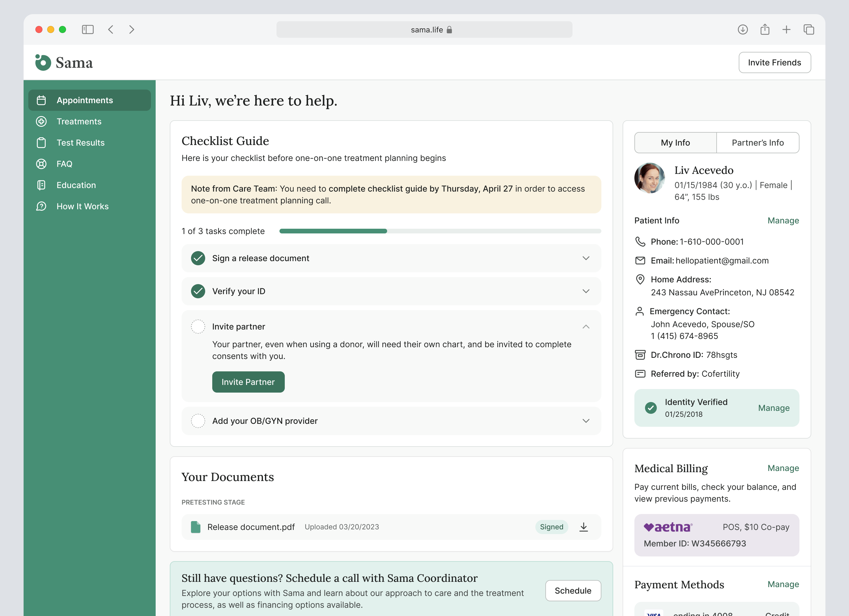Show tab overview icon

(809, 29)
